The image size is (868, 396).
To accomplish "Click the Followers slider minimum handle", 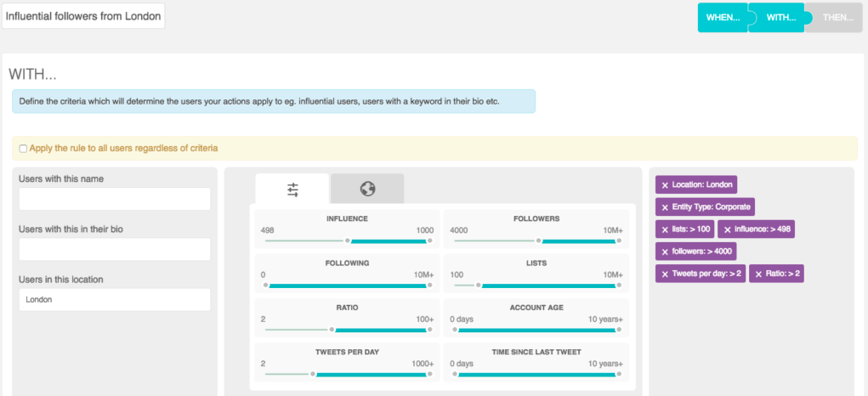I will (538, 240).
